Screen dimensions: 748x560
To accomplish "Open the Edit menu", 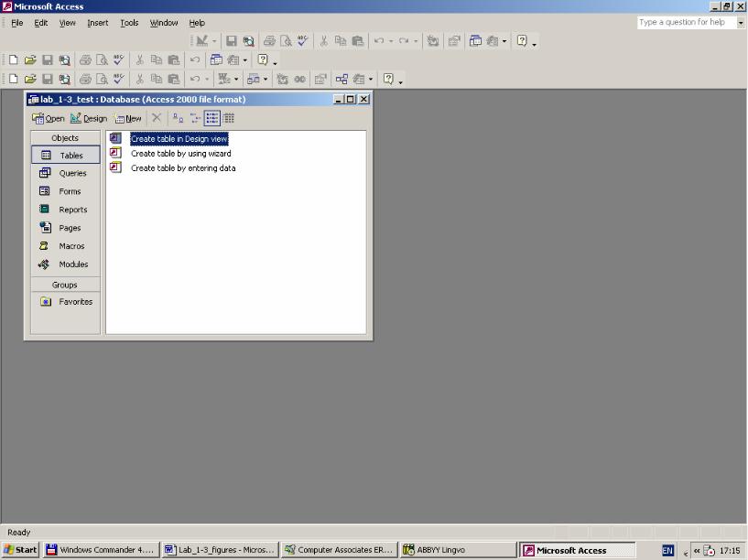I will coord(40,23).
